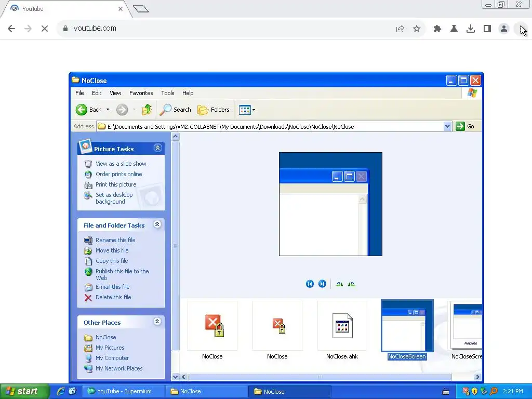Open a new browser tab
The height and width of the screenshot is (399, 532).
140,9
